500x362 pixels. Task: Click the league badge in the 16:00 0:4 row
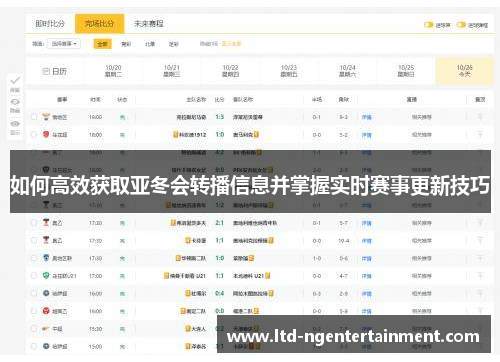[46, 293]
